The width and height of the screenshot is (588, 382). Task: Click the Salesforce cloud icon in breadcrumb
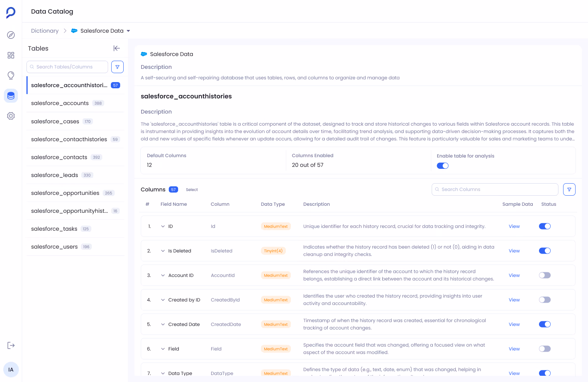coord(74,31)
